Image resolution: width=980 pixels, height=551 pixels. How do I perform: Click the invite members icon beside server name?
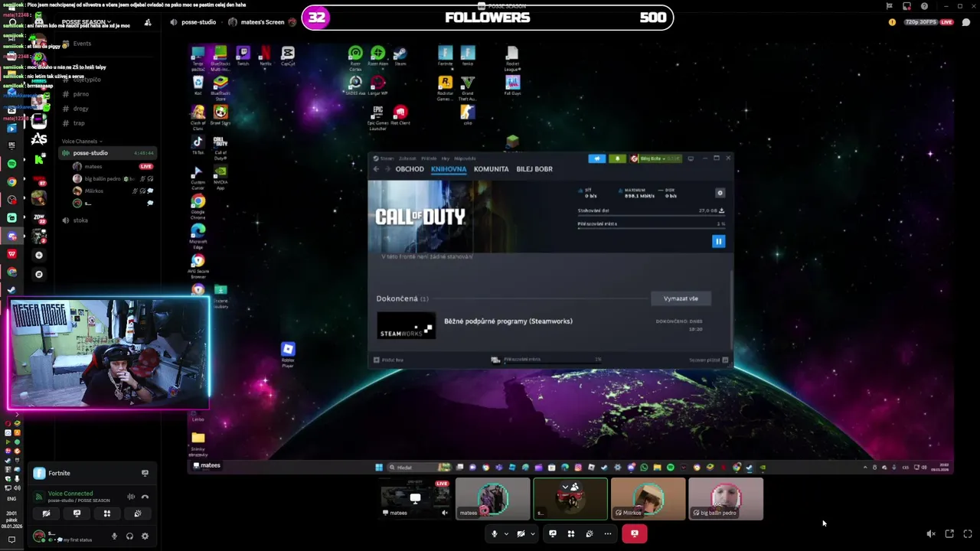coord(148,22)
